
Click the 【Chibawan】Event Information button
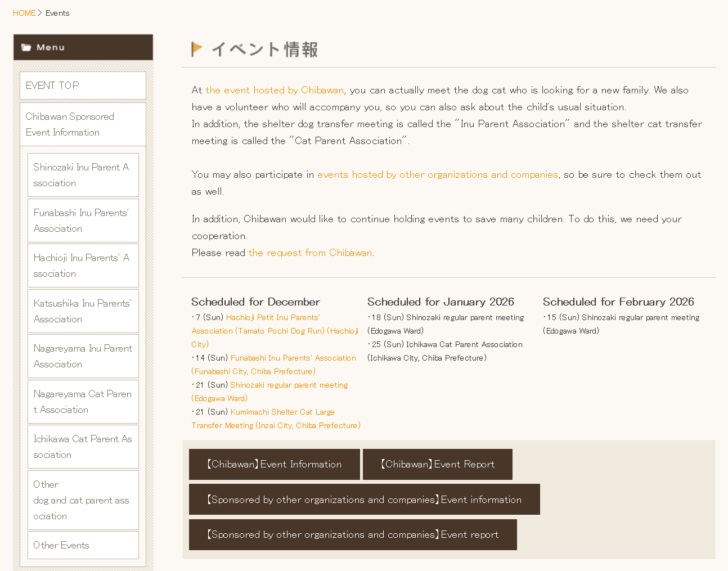[x=274, y=464]
